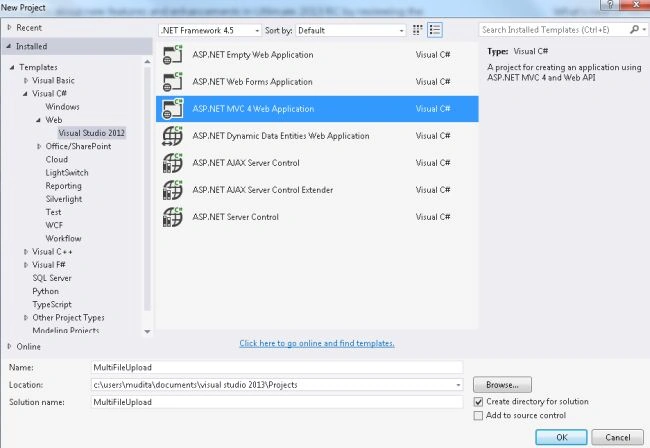Viewport: 650px width, 448px height.
Task: Click the go online and find templates link
Action: [317, 343]
